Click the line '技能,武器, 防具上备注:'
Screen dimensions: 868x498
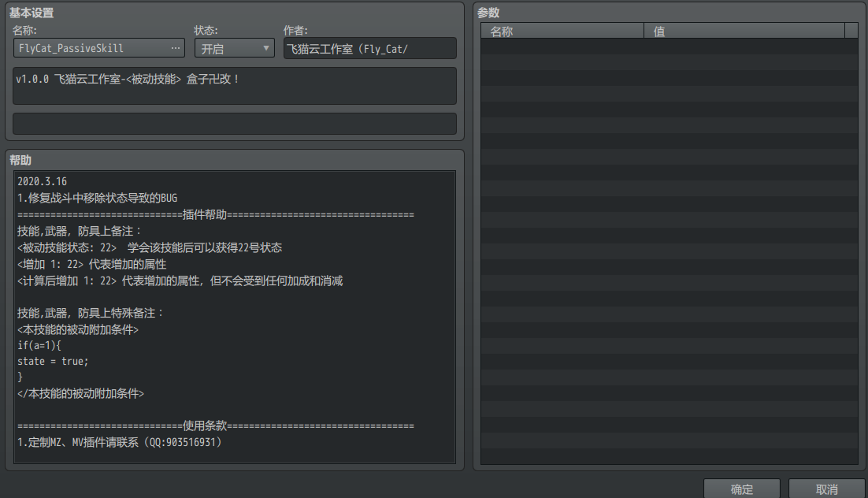80,231
